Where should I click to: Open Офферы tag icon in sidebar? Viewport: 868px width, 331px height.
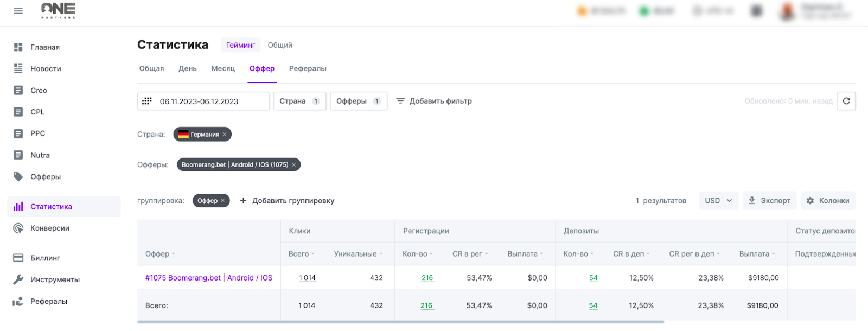coord(18,176)
